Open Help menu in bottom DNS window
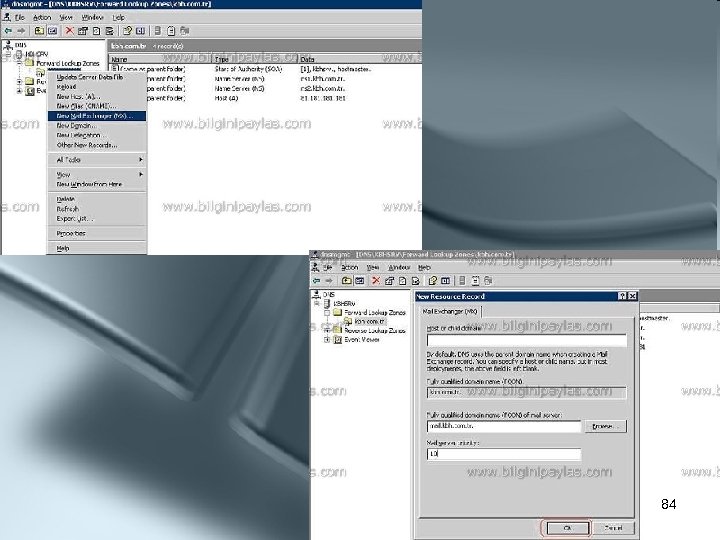The image size is (720, 540). tap(424, 267)
